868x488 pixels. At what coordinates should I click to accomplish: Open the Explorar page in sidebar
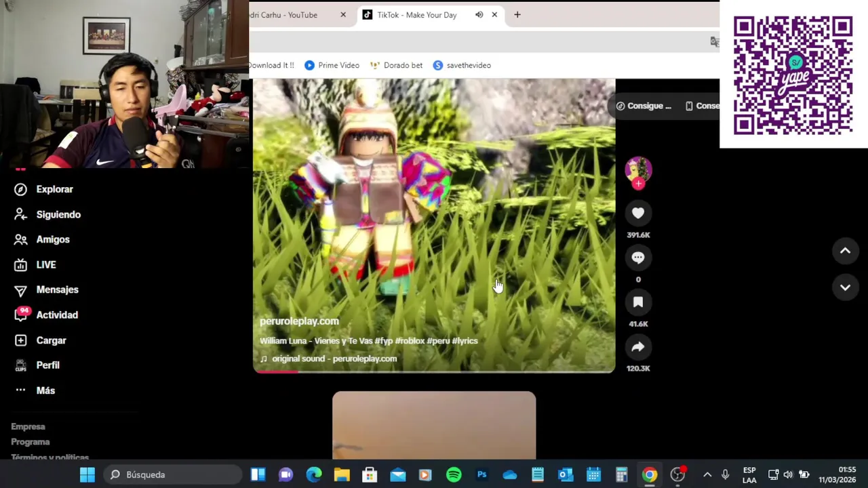[44, 189]
